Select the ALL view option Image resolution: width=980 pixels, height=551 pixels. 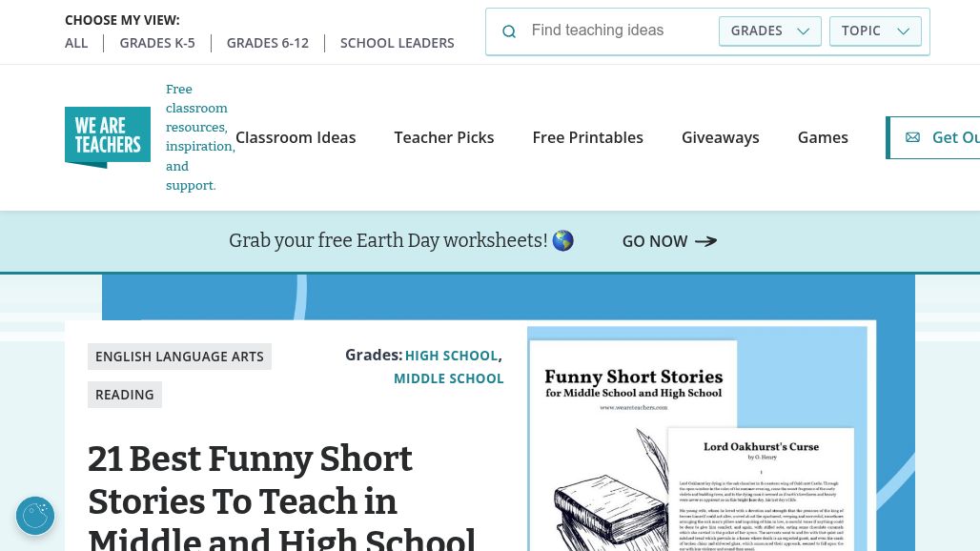point(76,43)
